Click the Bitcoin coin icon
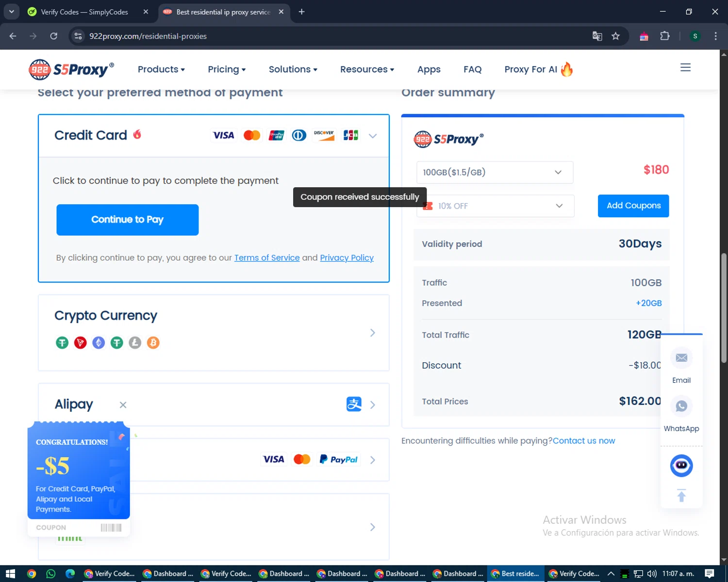This screenshot has height=582, width=728. click(153, 343)
